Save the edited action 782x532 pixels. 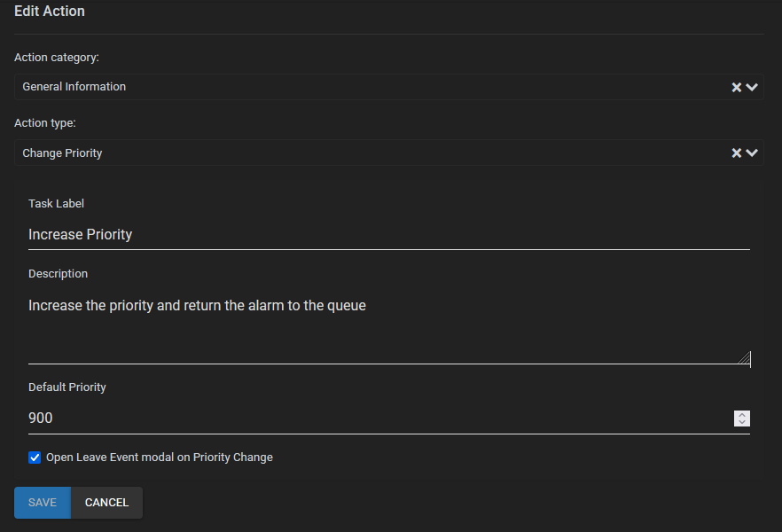click(43, 503)
